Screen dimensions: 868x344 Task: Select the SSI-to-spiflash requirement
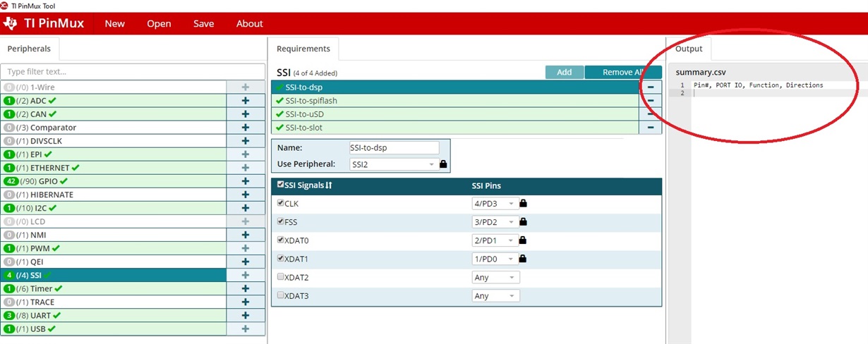tap(455, 101)
